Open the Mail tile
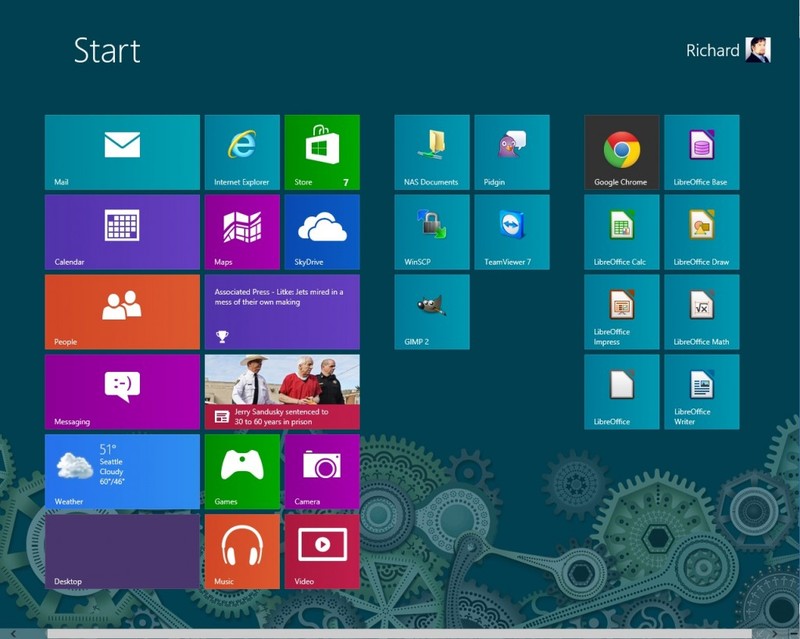 tap(122, 151)
